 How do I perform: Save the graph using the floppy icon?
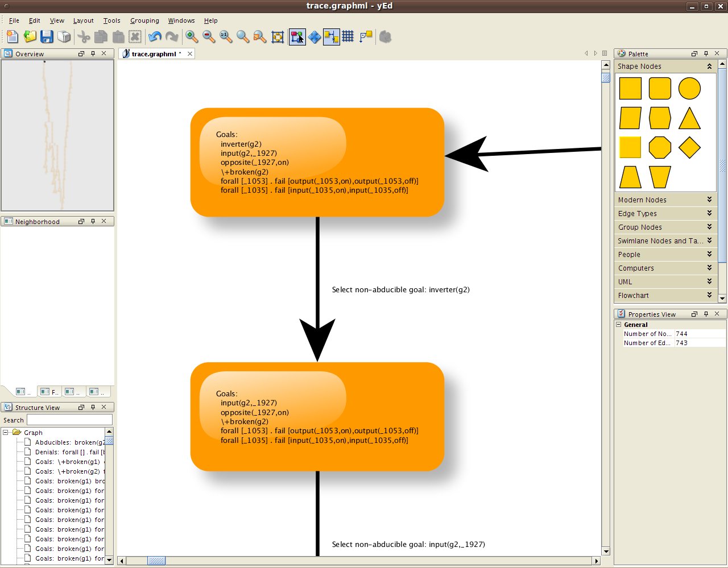coord(47,37)
